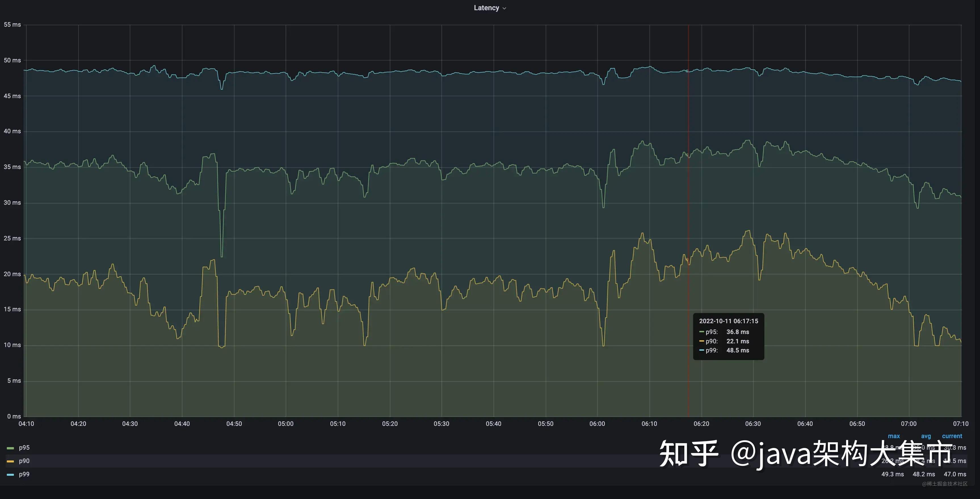Click the 05:30 time axis label
The height and width of the screenshot is (499, 980).
(441, 424)
